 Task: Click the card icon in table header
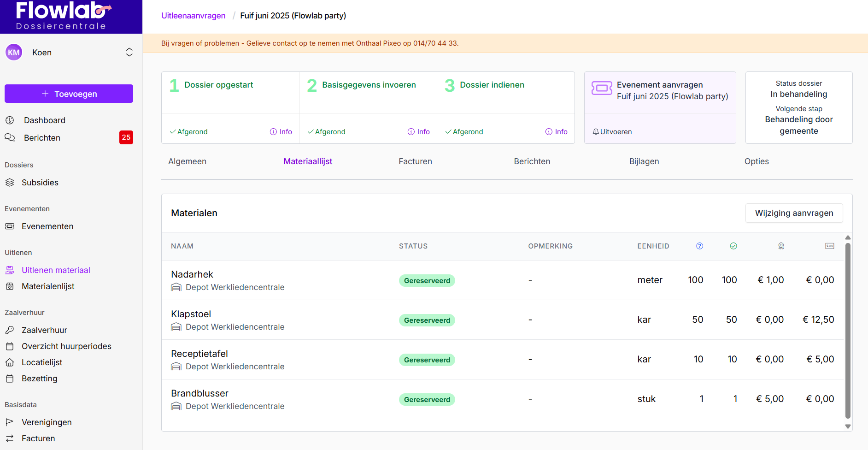(x=829, y=246)
